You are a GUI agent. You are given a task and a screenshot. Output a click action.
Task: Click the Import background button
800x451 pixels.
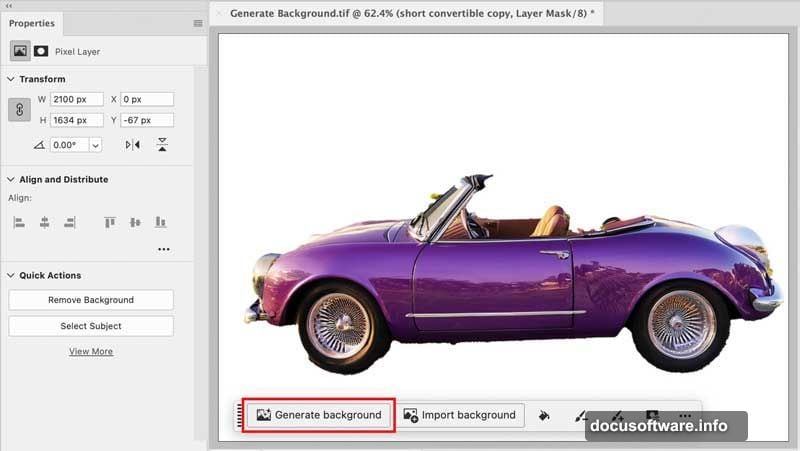[460, 415]
